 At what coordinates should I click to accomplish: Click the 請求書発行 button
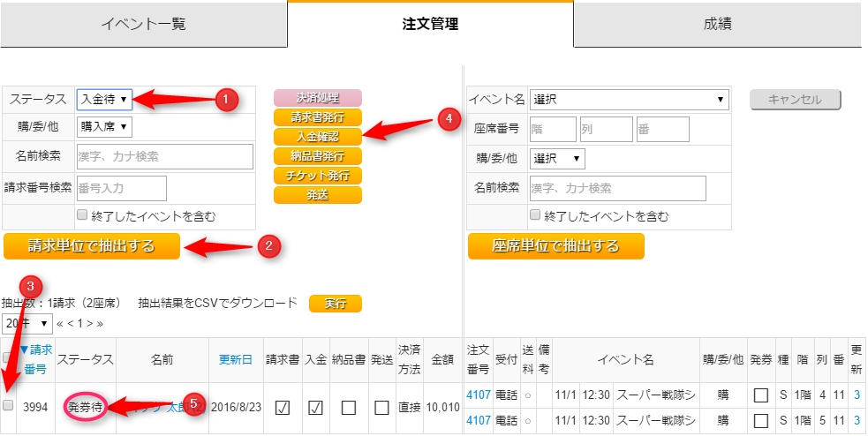[318, 117]
